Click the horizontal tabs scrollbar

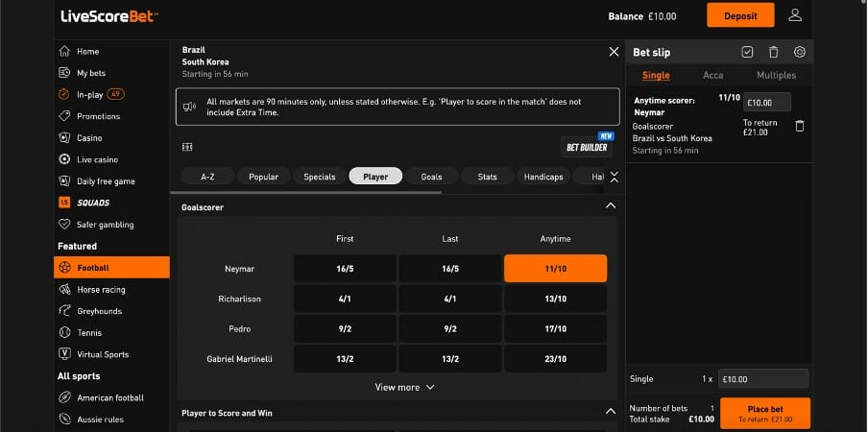pos(306,193)
